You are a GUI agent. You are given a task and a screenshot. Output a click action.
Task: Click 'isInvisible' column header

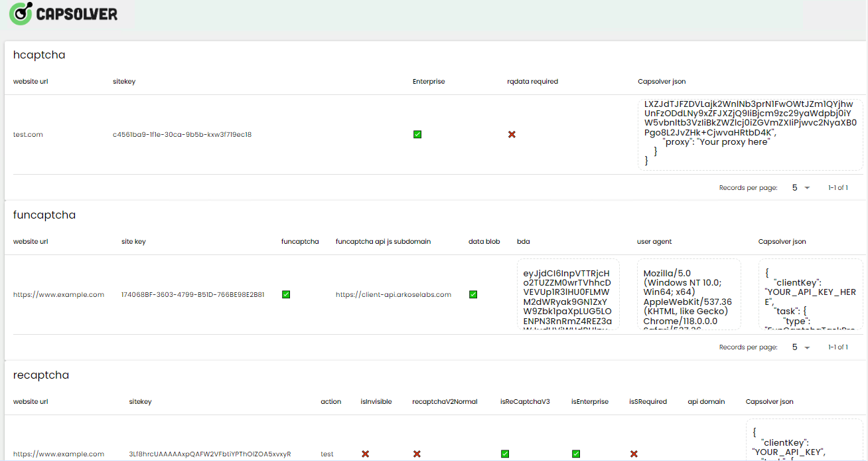point(376,402)
